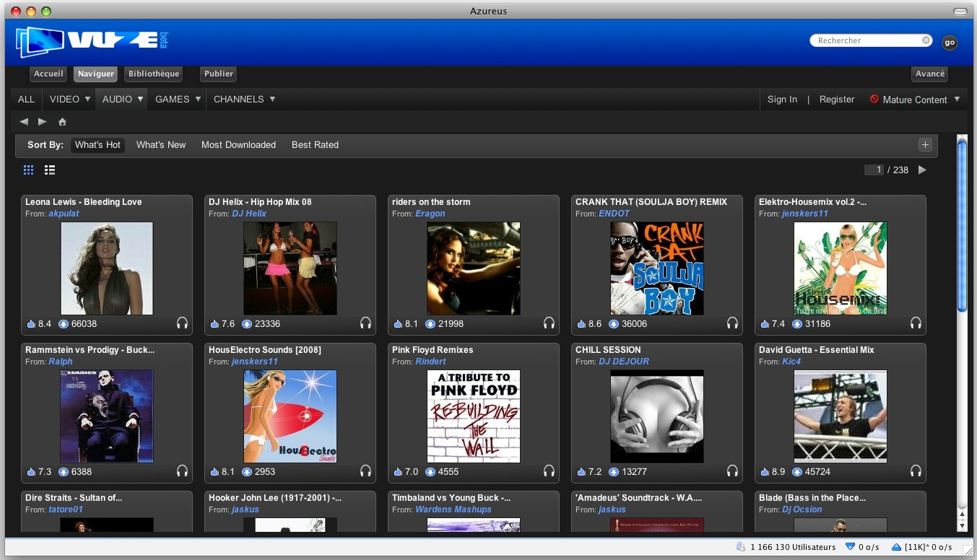Download icon on David Guetta Essential Mix
Screen dimensions: 977x560
pos(797,472)
